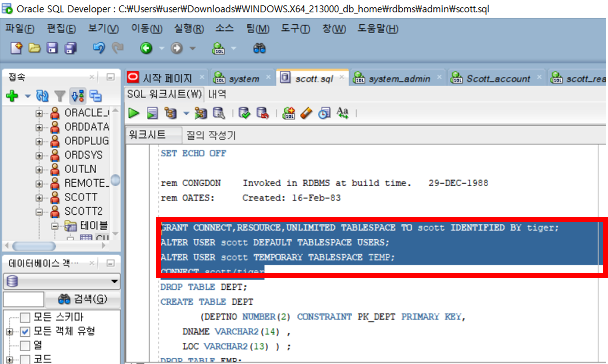Screen dimensions: 608x364
Task: Expand the ORDSYS user node
Action: pos(39,155)
